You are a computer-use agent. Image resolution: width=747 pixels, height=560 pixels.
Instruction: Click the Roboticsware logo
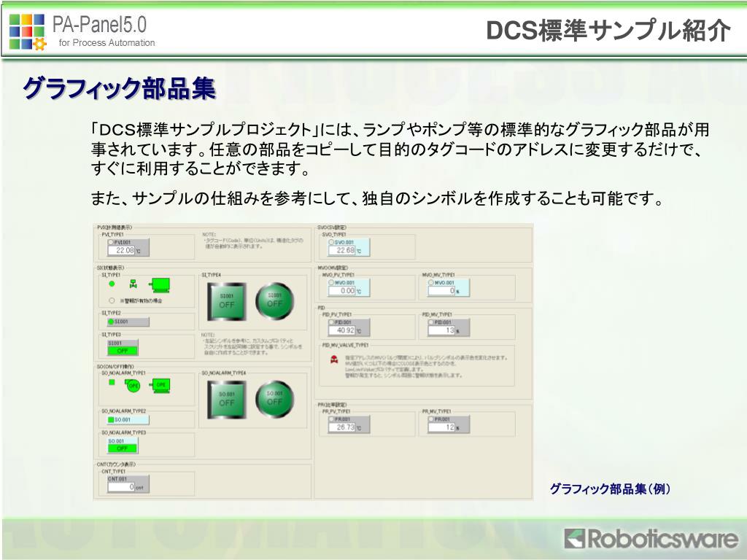click(x=651, y=539)
